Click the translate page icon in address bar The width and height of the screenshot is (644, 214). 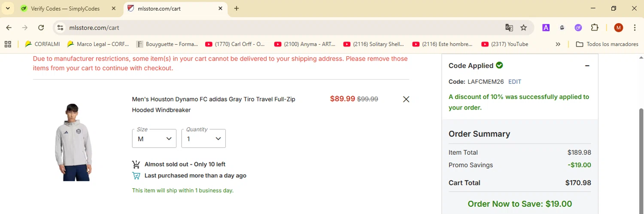click(509, 28)
